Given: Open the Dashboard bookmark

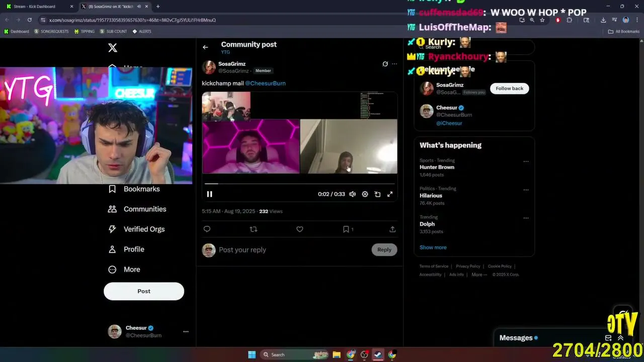Looking at the screenshot, I should tap(17, 32).
